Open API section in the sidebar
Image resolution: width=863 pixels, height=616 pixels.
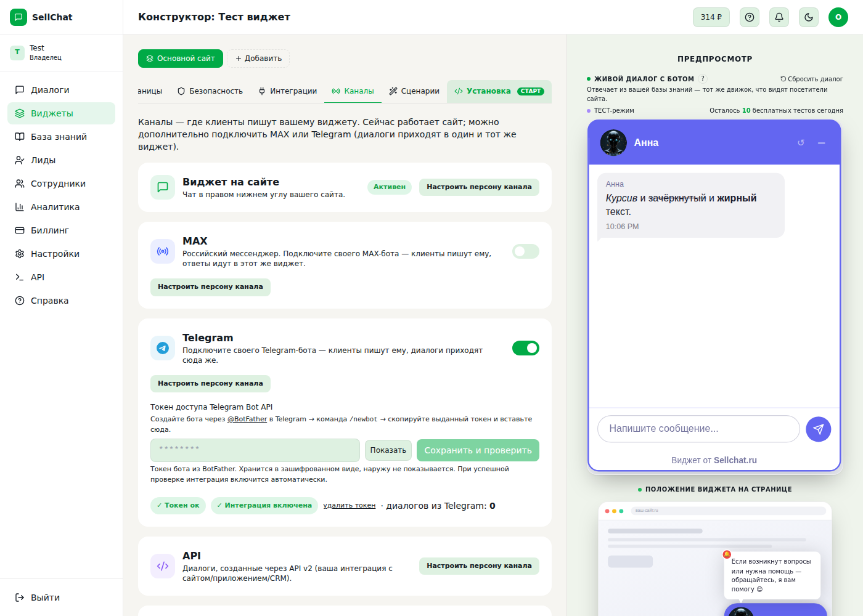pyautogui.click(x=61, y=277)
